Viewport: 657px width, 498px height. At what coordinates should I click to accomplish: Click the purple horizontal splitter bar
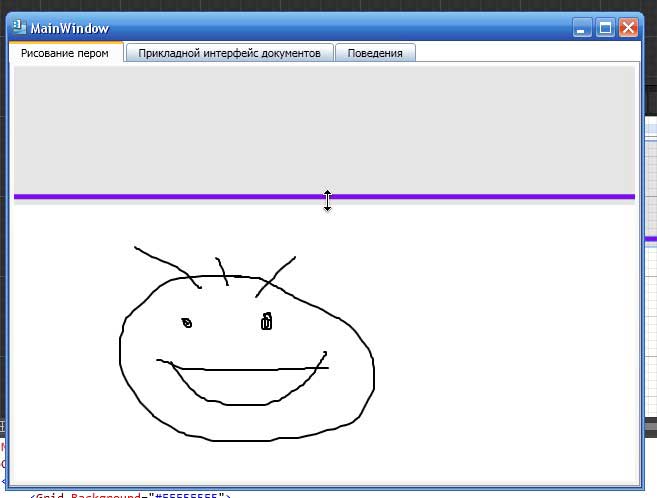324,196
